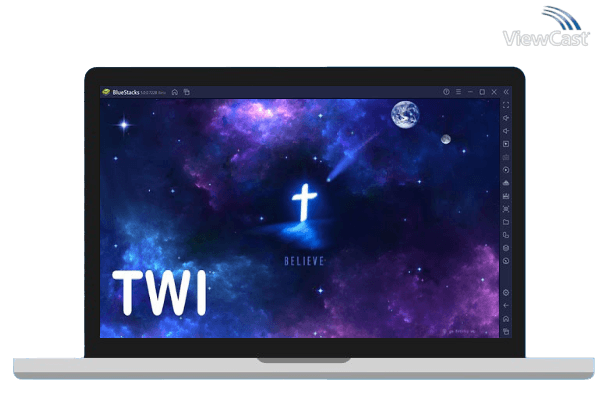Screen dimensions: 602x414
Task: Open the multi-instance/recent apps icon in title bar
Action: point(187,92)
